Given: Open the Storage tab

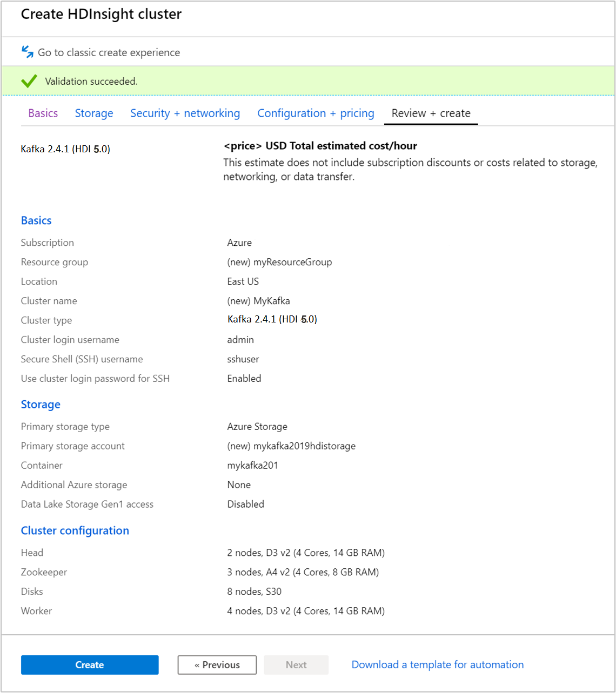Looking at the screenshot, I should [x=94, y=113].
